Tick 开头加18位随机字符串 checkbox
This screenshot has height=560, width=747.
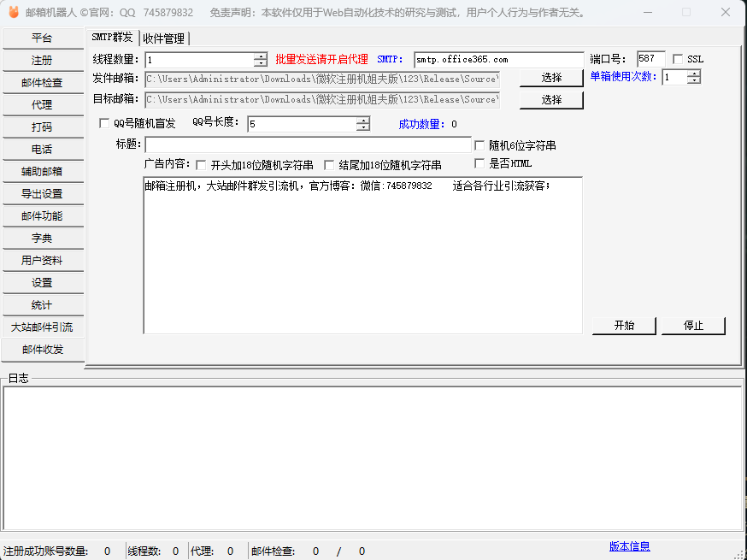pos(202,165)
